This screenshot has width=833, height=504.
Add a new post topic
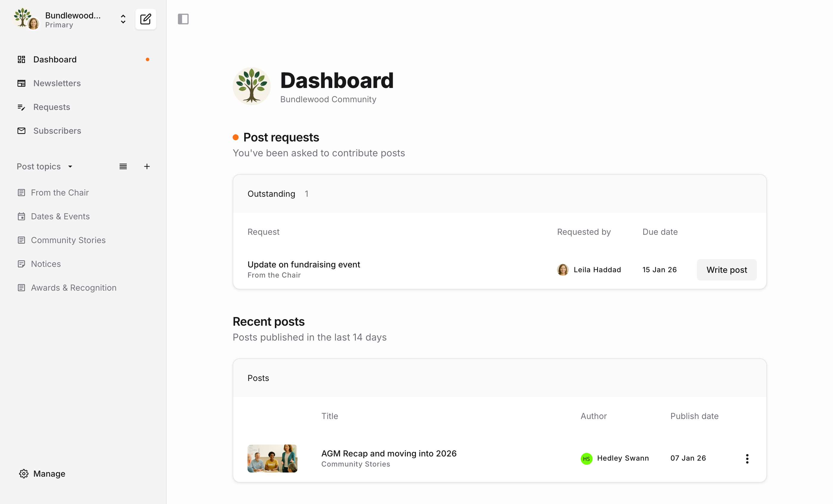[x=147, y=166]
